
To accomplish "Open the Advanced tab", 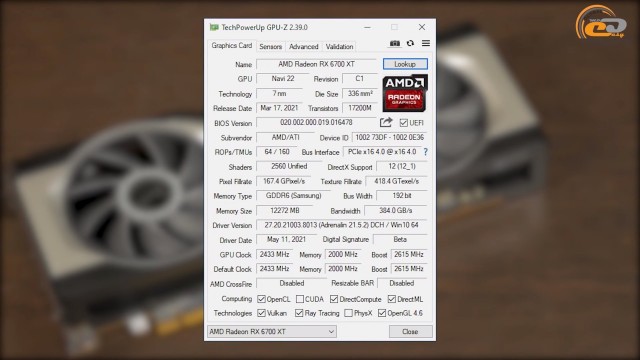I will [x=304, y=47].
